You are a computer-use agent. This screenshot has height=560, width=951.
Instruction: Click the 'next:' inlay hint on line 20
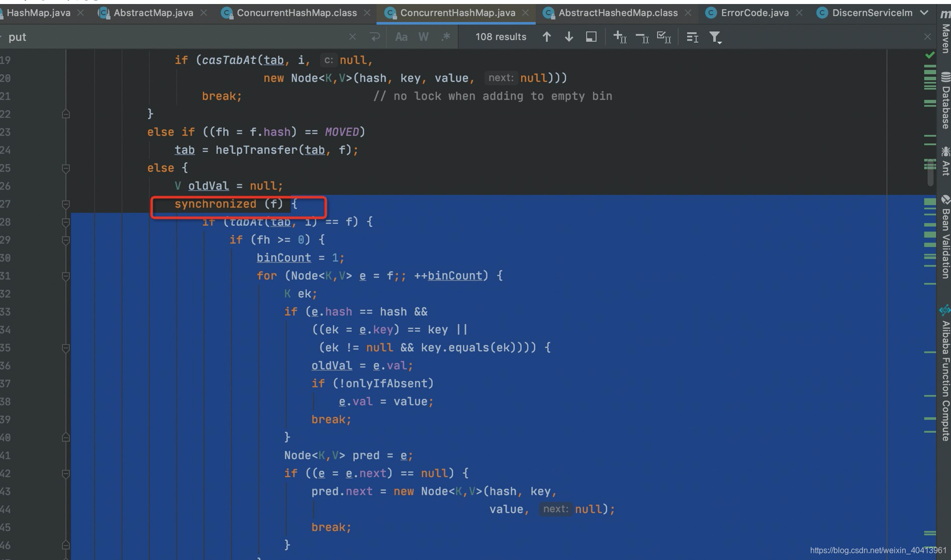click(501, 78)
